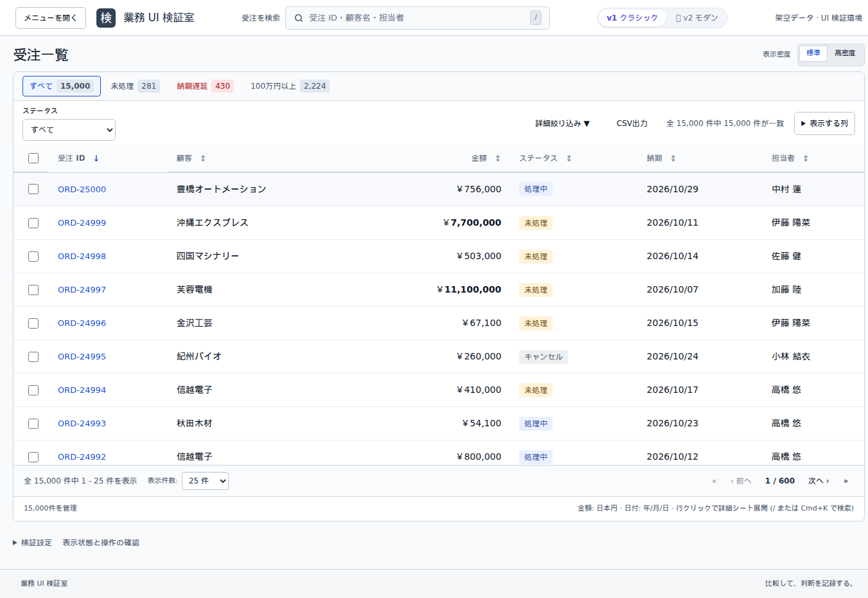Click customer name 四国マシナリー

208,256
